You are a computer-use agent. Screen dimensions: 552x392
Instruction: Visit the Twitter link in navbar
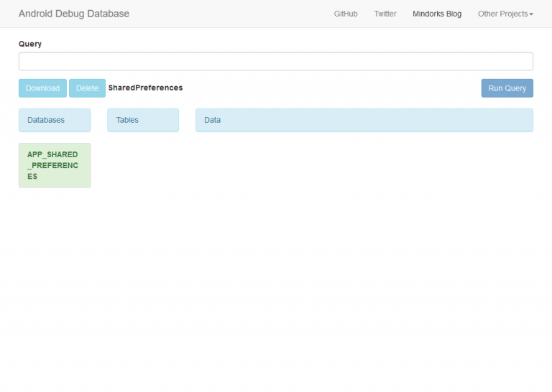click(x=385, y=14)
